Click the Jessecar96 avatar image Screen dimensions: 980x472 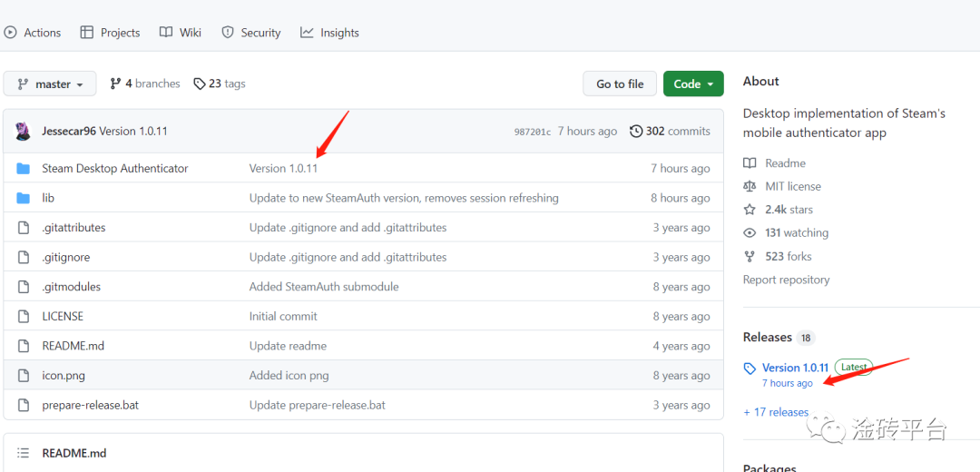[23, 132]
